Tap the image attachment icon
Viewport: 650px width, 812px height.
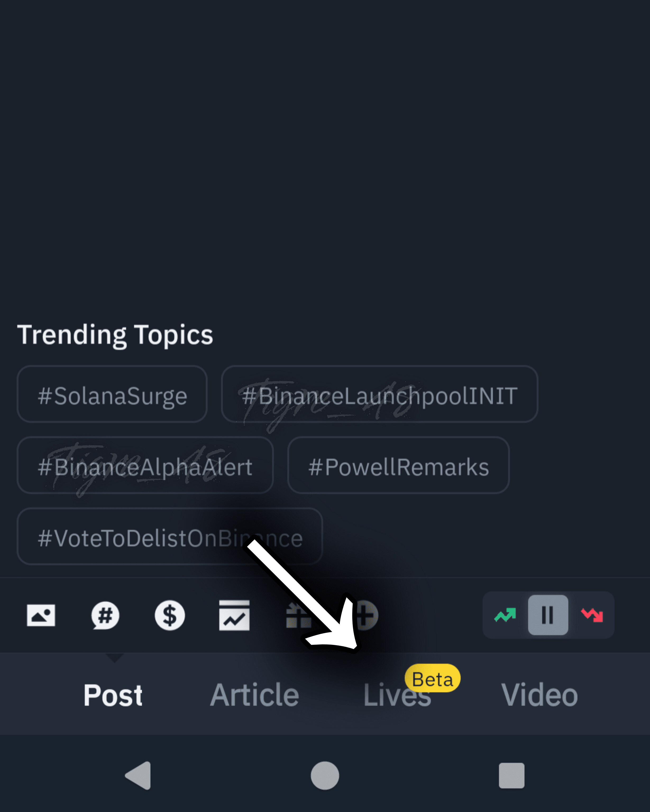pyautogui.click(x=41, y=615)
